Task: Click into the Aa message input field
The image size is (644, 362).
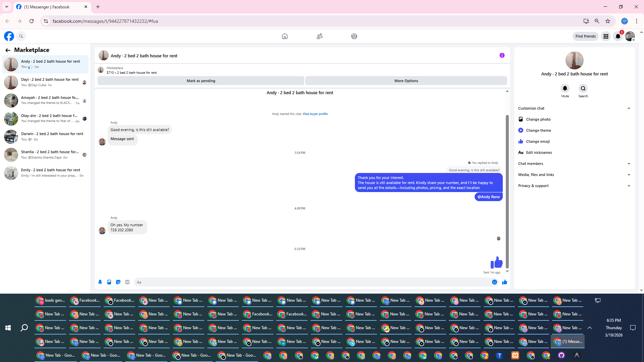Action: pyautogui.click(x=312, y=282)
